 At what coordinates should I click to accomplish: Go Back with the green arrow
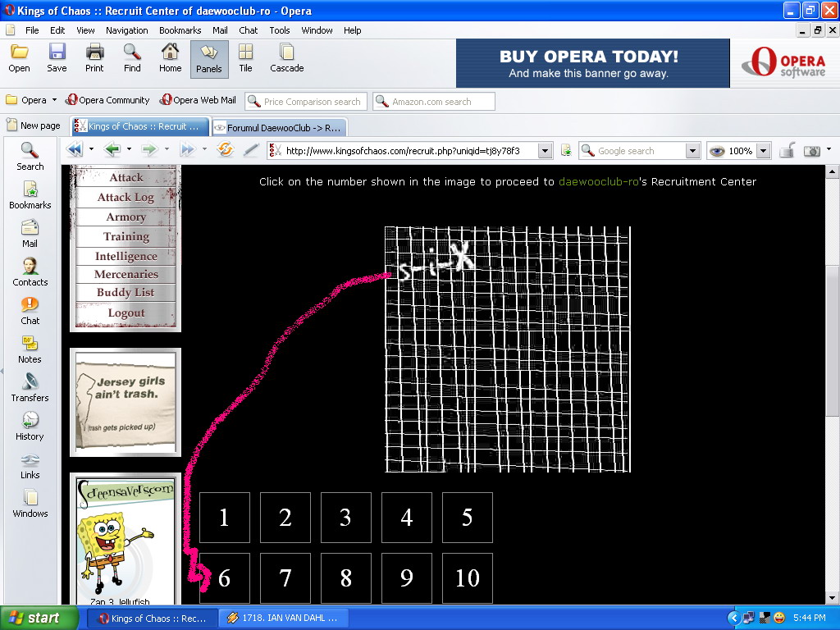112,149
